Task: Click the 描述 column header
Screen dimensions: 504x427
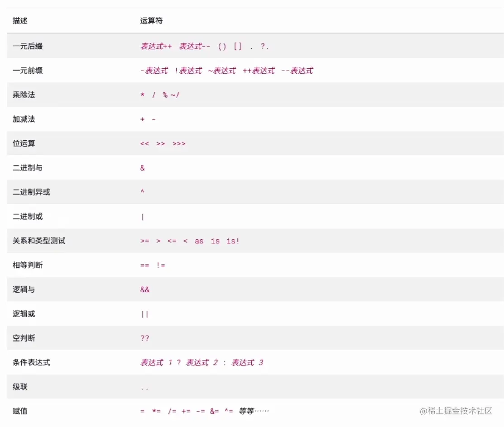Action: (x=20, y=21)
